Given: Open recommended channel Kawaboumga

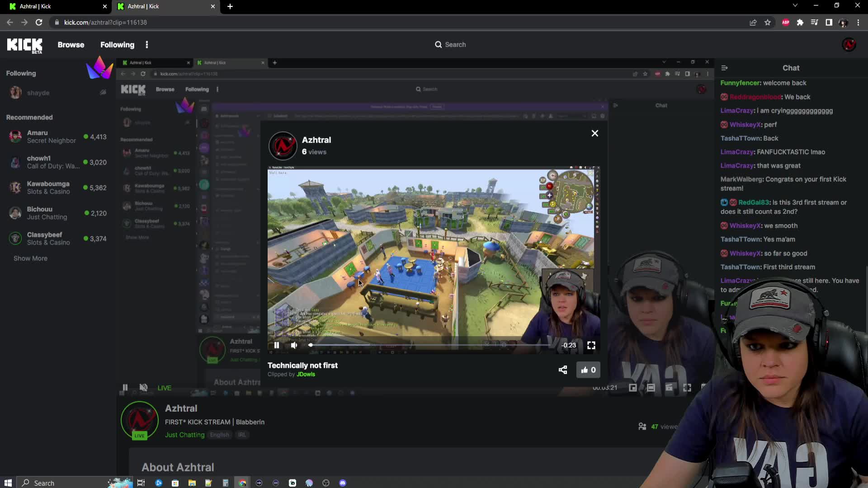Looking at the screenshot, I should [x=57, y=188].
